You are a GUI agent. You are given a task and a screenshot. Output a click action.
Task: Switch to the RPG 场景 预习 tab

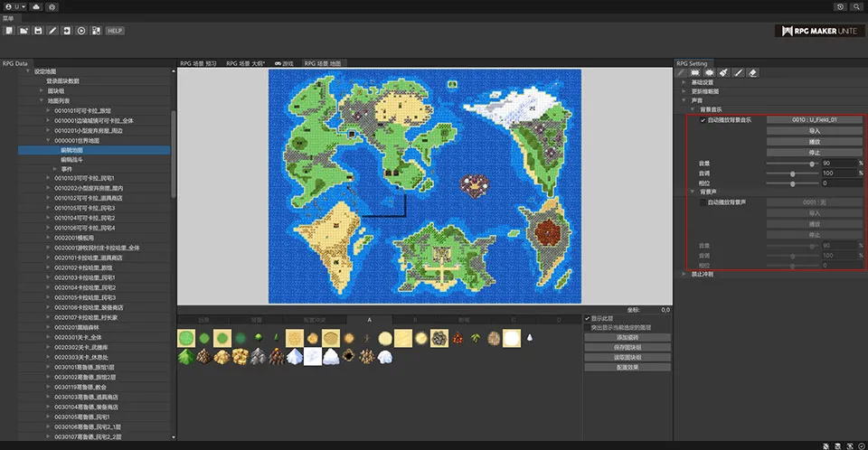pos(198,64)
